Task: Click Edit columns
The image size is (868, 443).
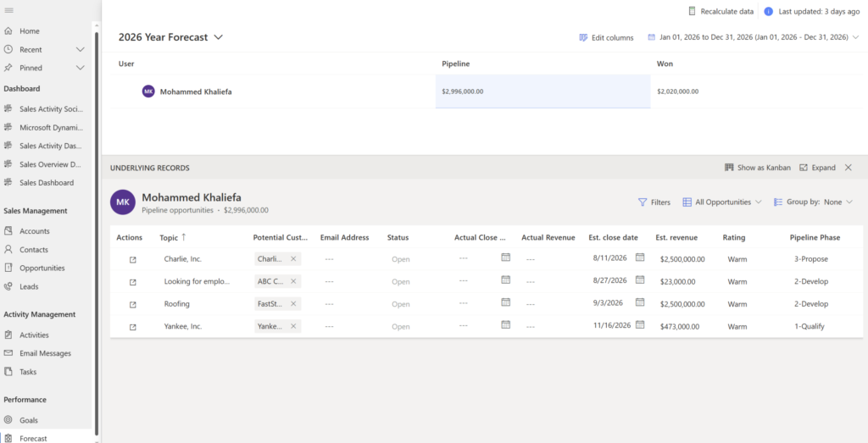Action: coord(606,37)
